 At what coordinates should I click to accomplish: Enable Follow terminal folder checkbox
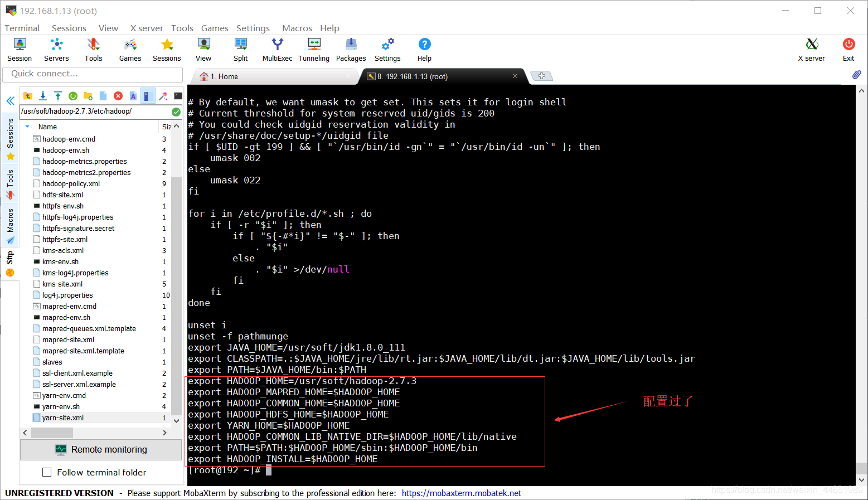point(47,472)
